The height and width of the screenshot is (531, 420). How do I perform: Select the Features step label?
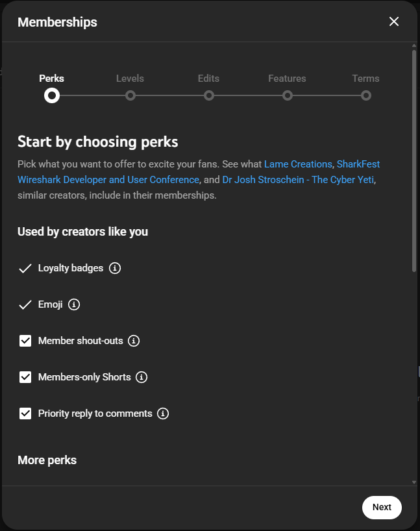[287, 78]
